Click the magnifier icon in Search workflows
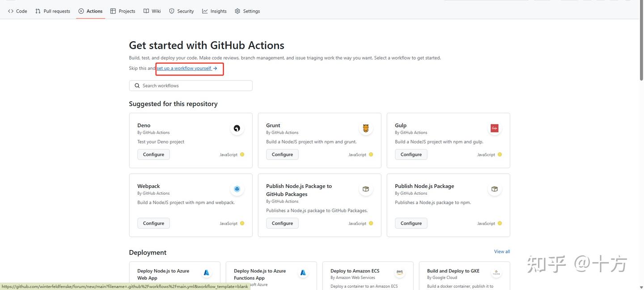Image resolution: width=644 pixels, height=290 pixels. (x=137, y=85)
